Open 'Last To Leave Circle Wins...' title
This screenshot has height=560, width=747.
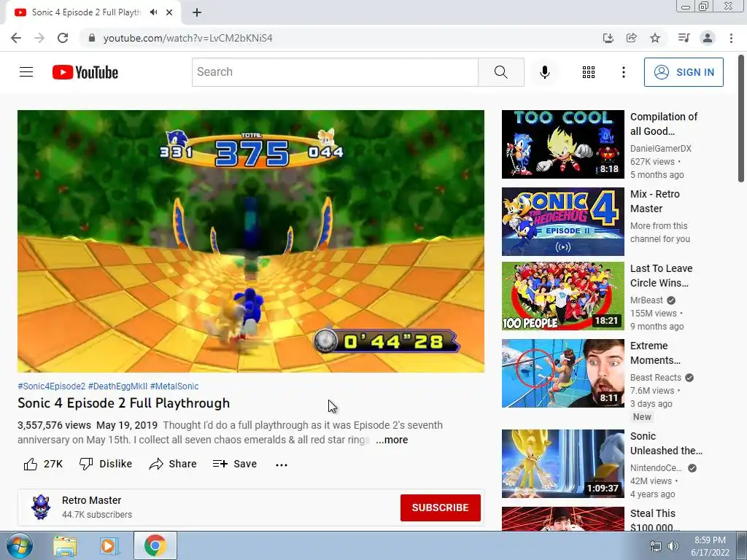(x=661, y=276)
